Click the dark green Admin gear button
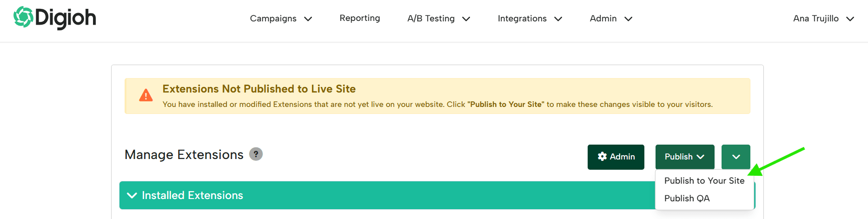Viewport: 868px width, 219px height. [x=616, y=157]
